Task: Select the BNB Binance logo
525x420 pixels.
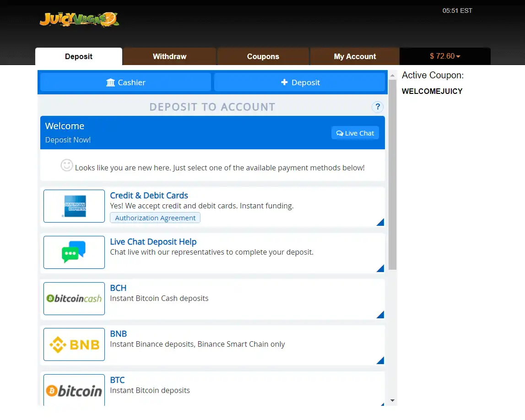Action: click(x=74, y=344)
